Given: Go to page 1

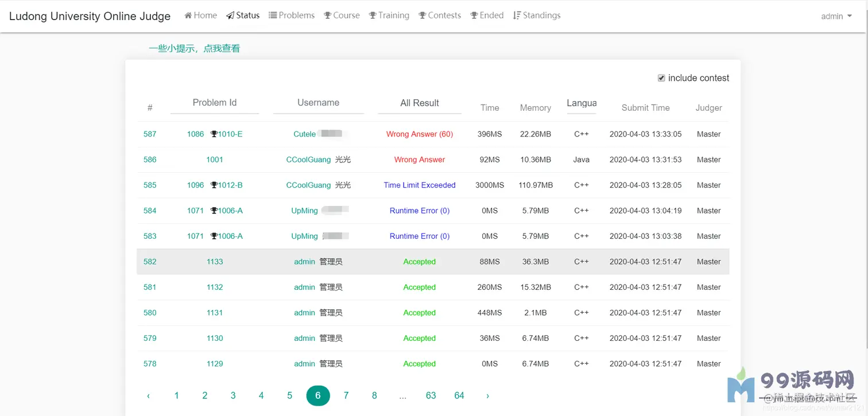Looking at the screenshot, I should coord(177,396).
